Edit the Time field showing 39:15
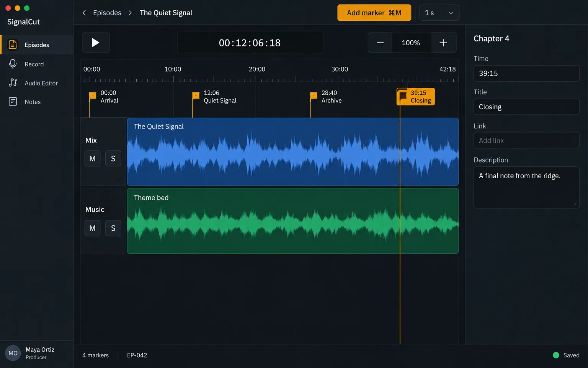 [x=526, y=73]
